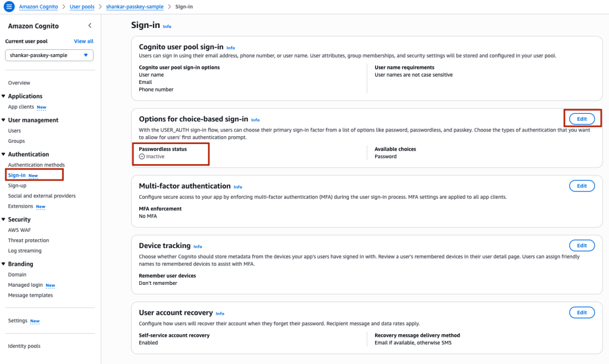Open App clients in sidebar
Viewport: 609px width, 364px height.
[x=21, y=107]
